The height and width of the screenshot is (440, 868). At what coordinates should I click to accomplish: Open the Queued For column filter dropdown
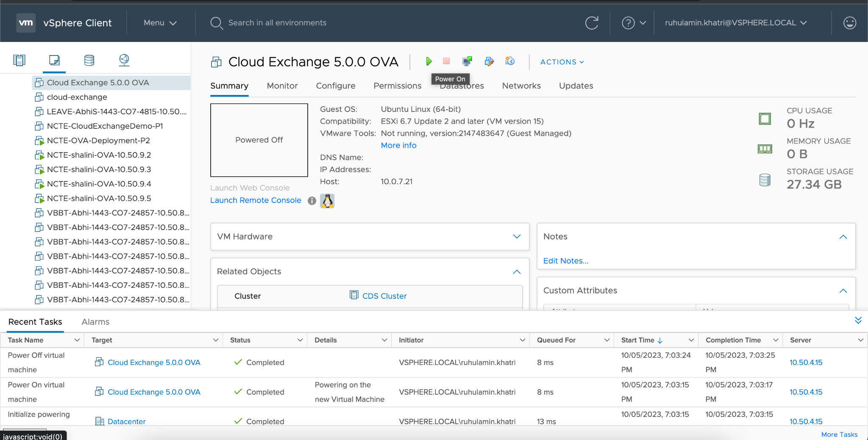pyautogui.click(x=607, y=340)
